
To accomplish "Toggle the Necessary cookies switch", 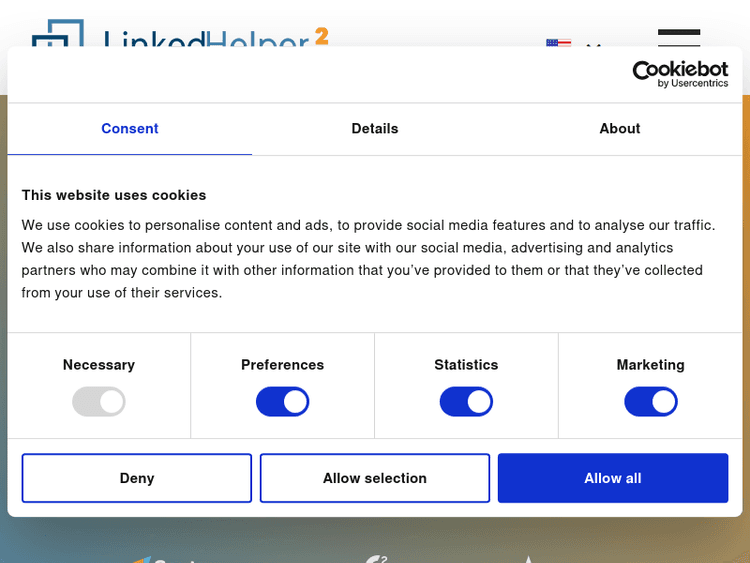I will (x=99, y=402).
